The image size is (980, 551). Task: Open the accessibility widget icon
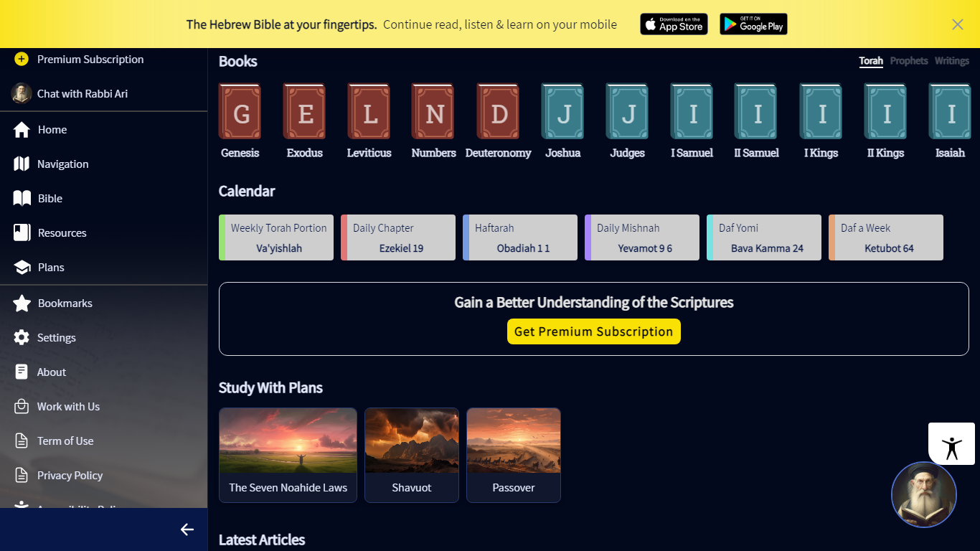point(951,444)
